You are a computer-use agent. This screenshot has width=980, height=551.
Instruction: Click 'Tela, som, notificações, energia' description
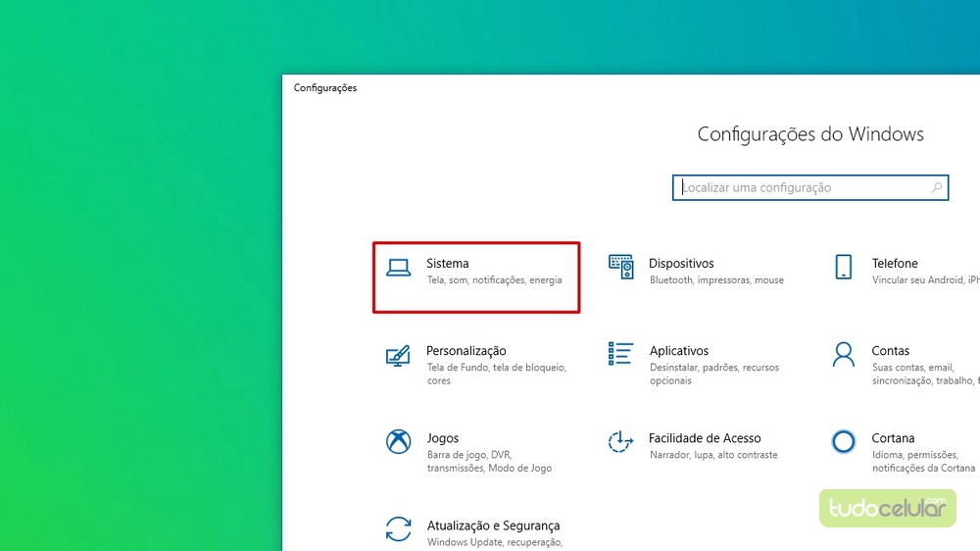click(x=494, y=280)
